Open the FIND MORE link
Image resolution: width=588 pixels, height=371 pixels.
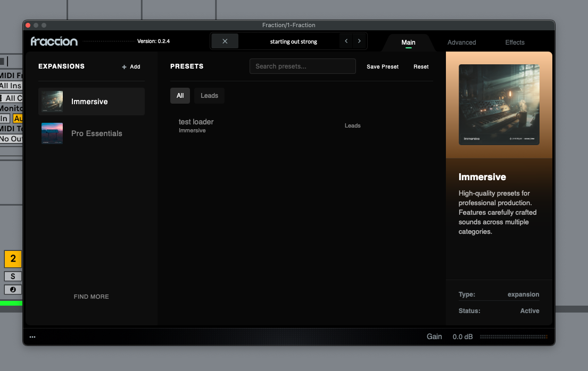(x=91, y=297)
